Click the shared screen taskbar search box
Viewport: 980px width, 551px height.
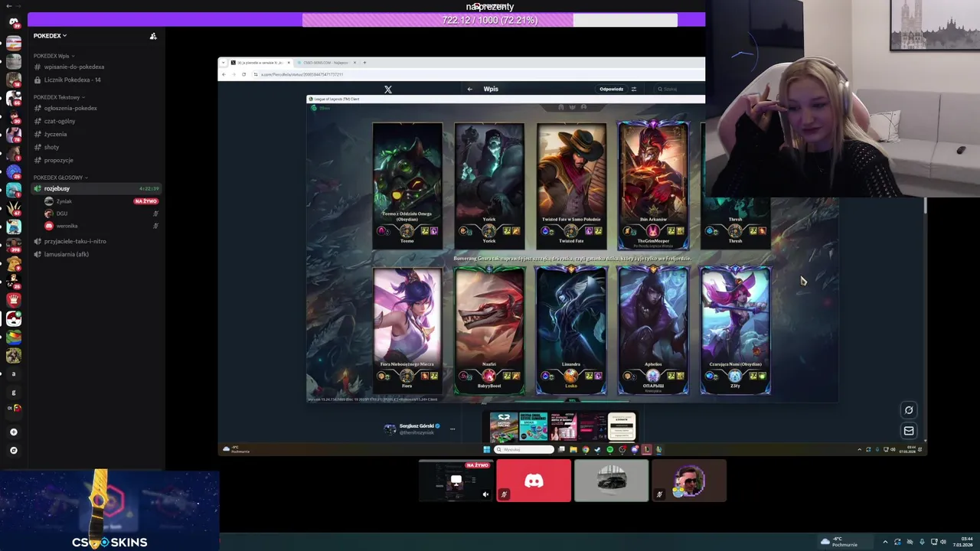(524, 450)
